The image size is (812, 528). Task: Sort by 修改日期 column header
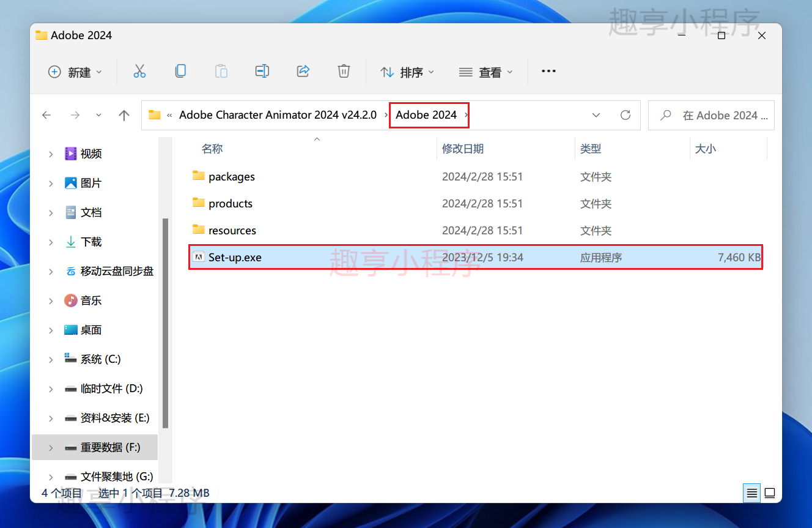coord(463,149)
